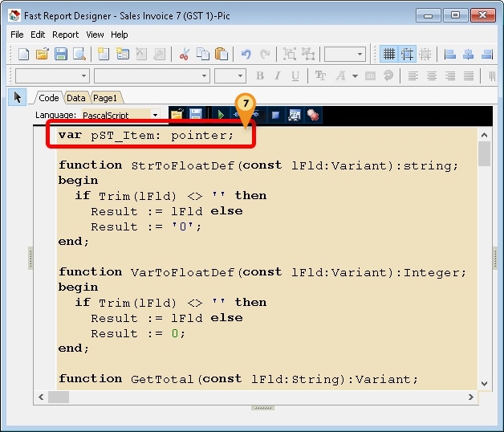Click the Open Report folder icon

pos(42,55)
